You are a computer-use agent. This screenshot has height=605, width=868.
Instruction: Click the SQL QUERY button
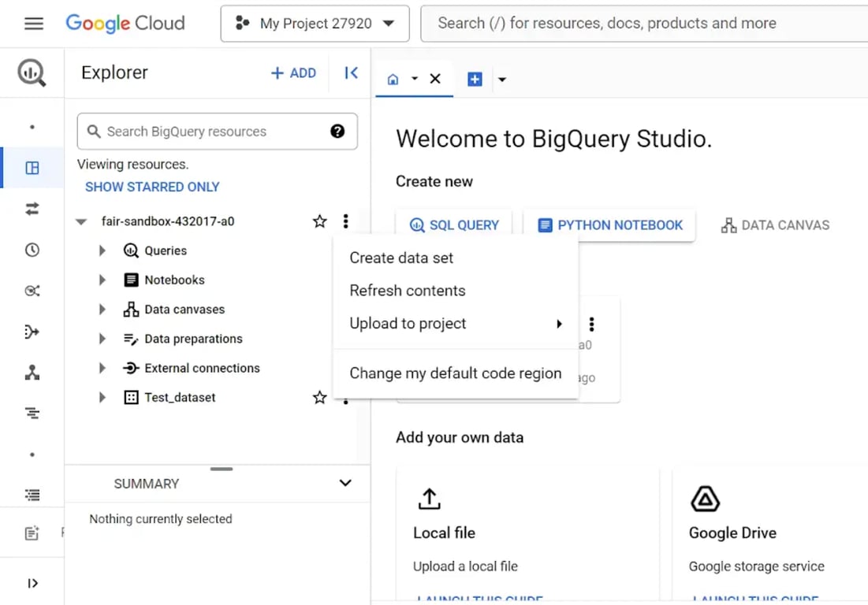tap(454, 225)
